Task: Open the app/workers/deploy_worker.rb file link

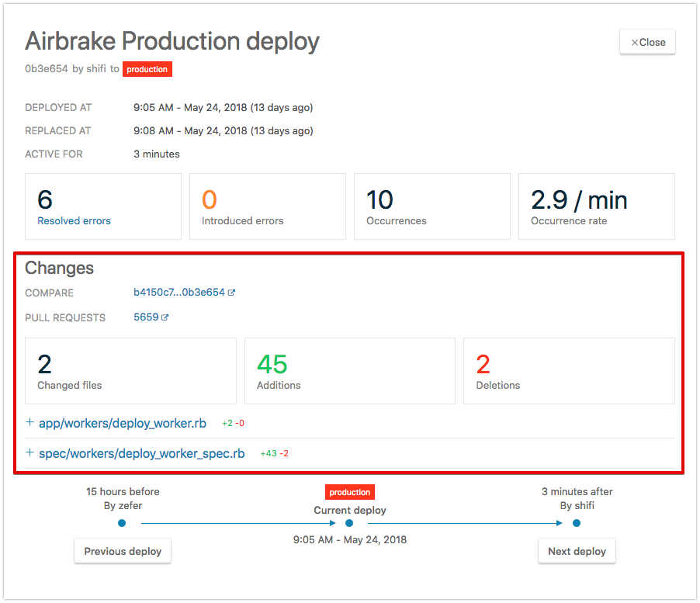Action: (x=123, y=423)
